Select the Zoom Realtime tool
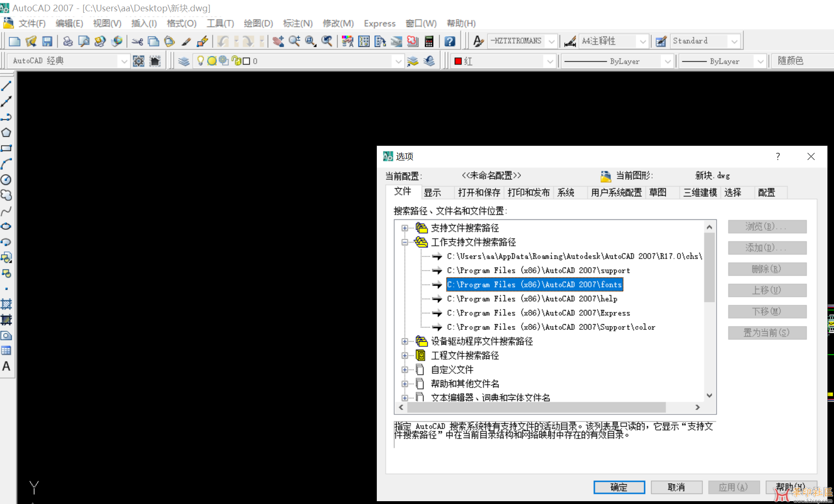 pyautogui.click(x=294, y=42)
